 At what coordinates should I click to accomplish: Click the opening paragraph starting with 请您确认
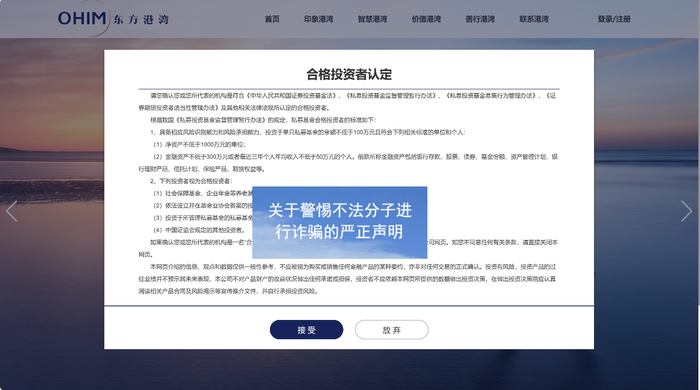pos(348,102)
